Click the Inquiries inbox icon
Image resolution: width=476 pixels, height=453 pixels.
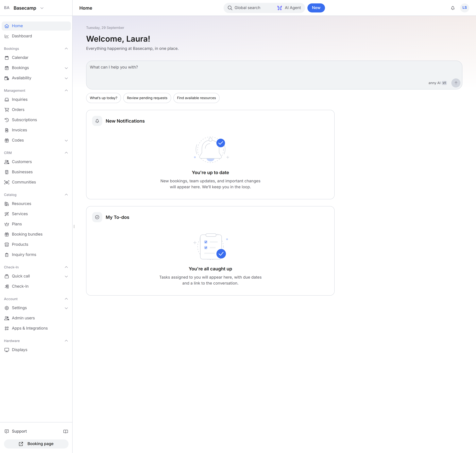coord(7,100)
